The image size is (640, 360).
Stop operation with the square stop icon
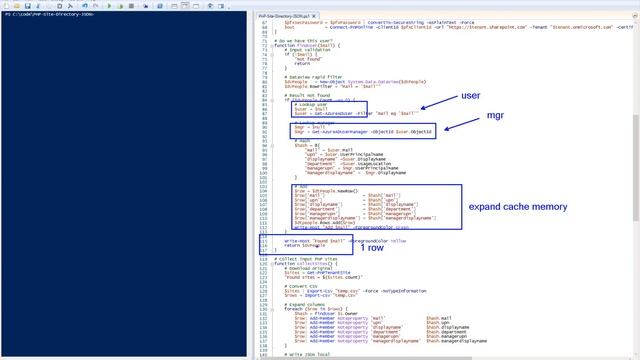(x=131, y=6)
